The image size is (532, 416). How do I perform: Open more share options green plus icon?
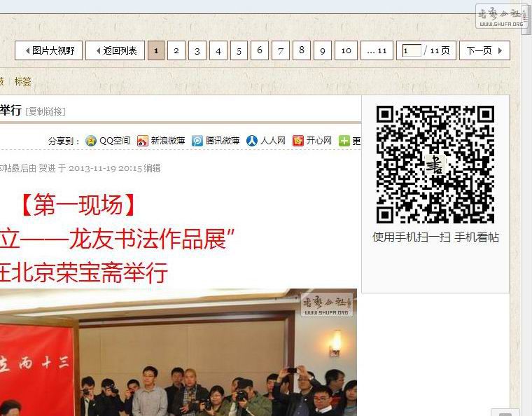coord(344,141)
